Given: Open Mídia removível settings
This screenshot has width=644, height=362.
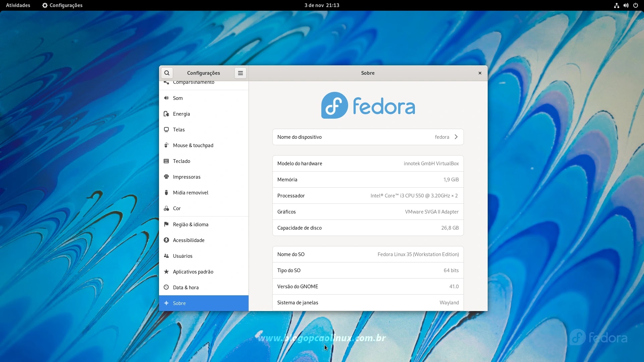Looking at the screenshot, I should [190, 192].
